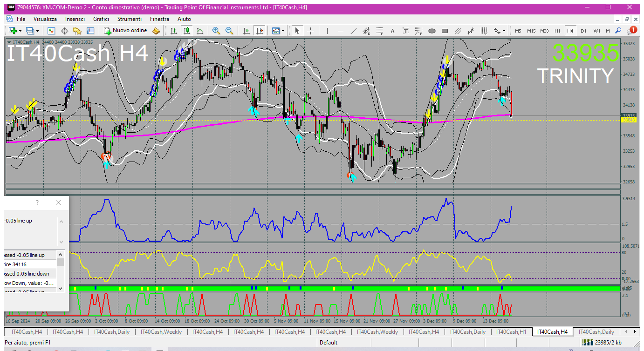Viewport: 644px width, 351px height.
Task: Click the Nuovo ordine button
Action: tap(126, 31)
